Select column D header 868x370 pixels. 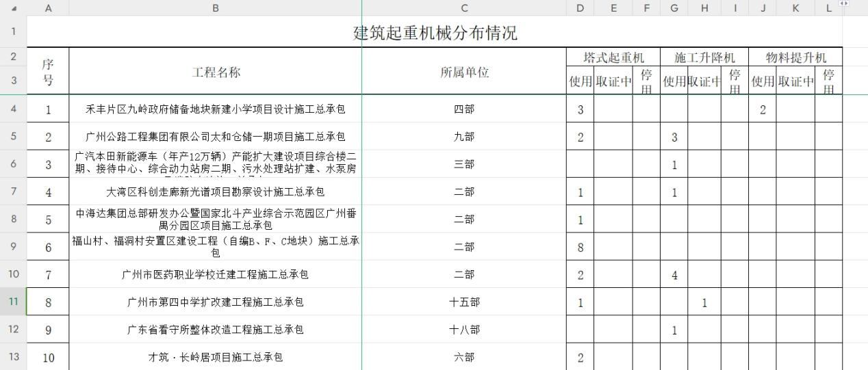(x=580, y=8)
